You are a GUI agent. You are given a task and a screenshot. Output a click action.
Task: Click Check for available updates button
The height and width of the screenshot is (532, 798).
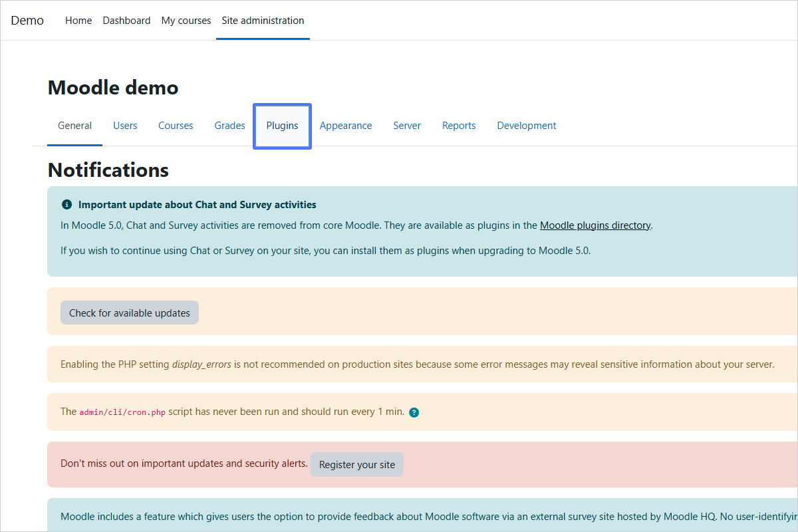130,313
